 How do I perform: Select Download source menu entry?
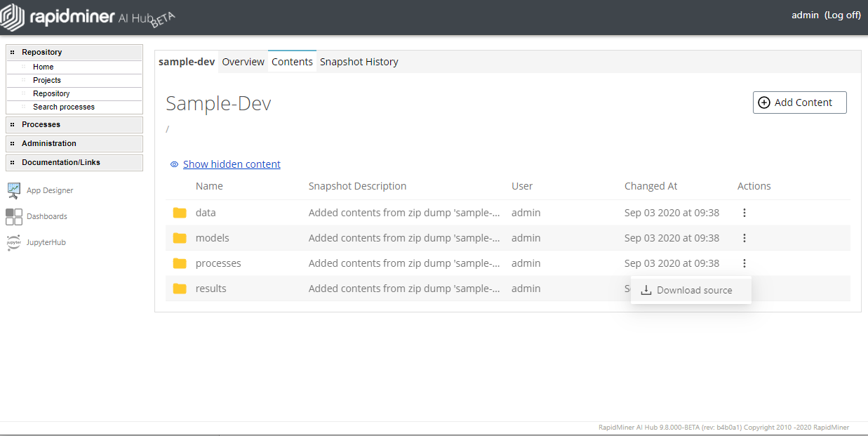691,290
